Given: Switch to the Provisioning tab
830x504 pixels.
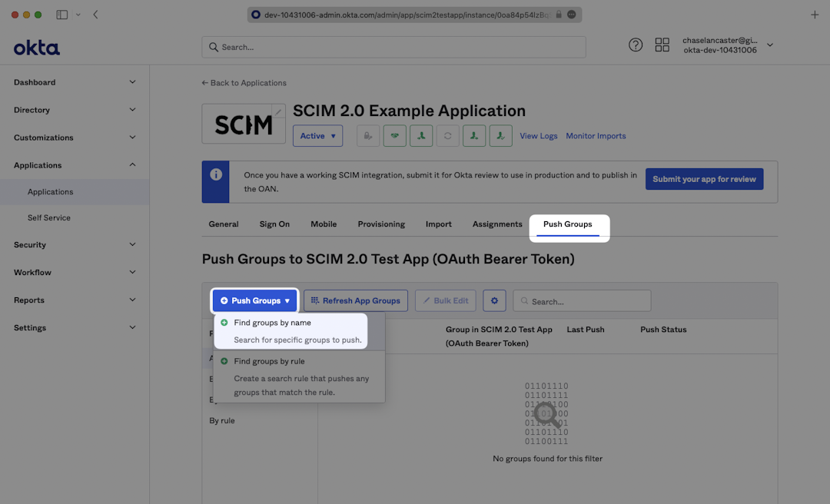Looking at the screenshot, I should (x=380, y=224).
